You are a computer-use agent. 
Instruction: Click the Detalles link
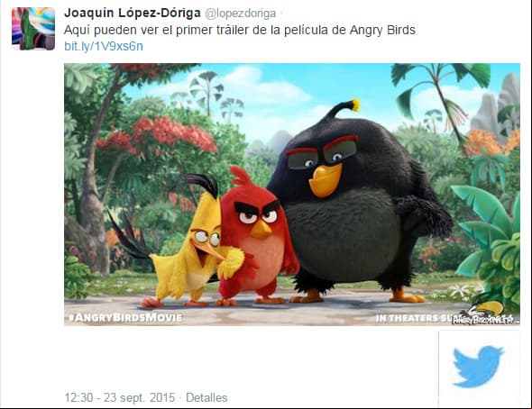tap(206, 397)
